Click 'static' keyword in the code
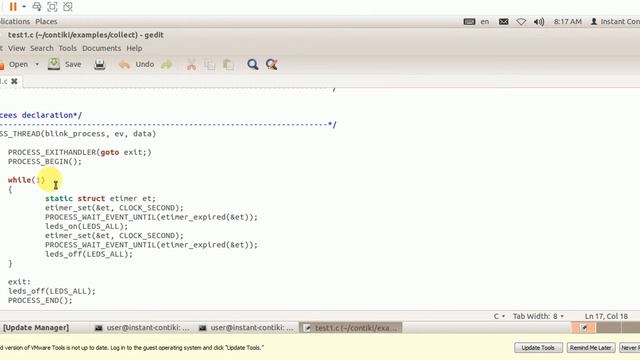This screenshot has height=360, width=640. tap(59, 198)
